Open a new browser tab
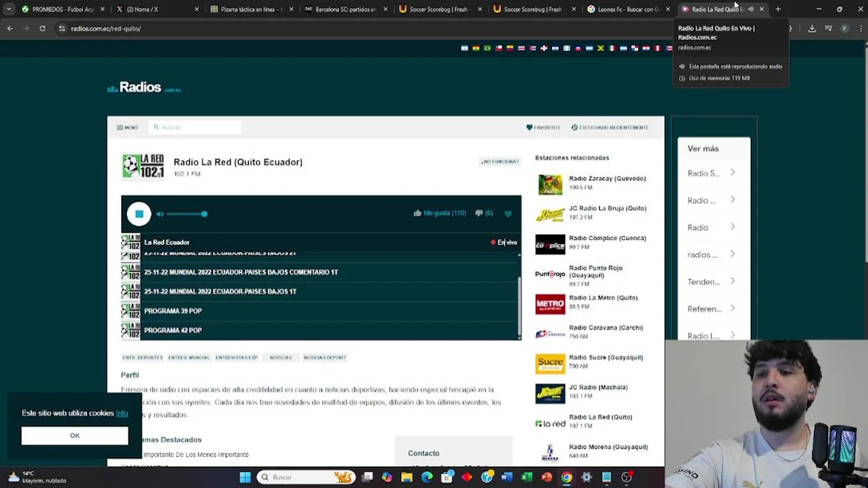Viewport: 868px width, 488px height. (x=778, y=9)
